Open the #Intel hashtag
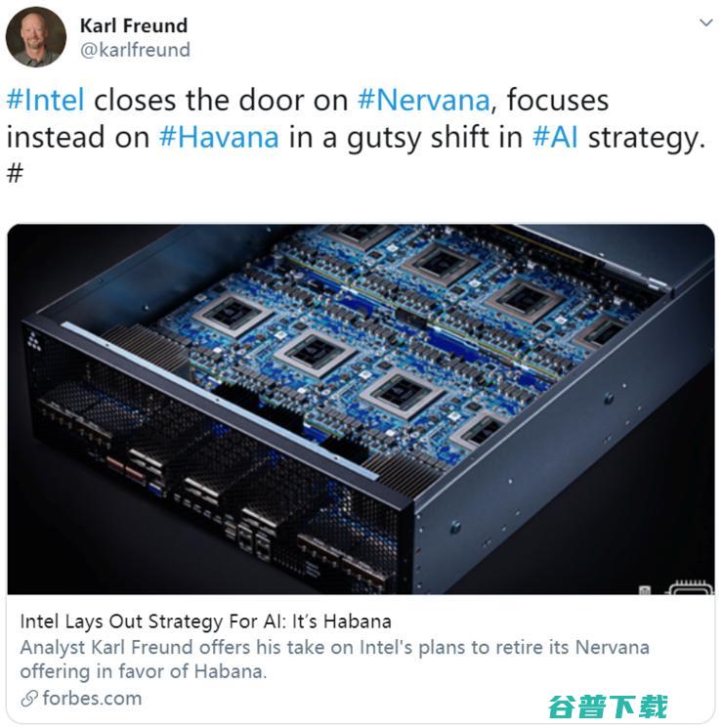Screen dimensions: 723x728 pyautogui.click(x=46, y=100)
